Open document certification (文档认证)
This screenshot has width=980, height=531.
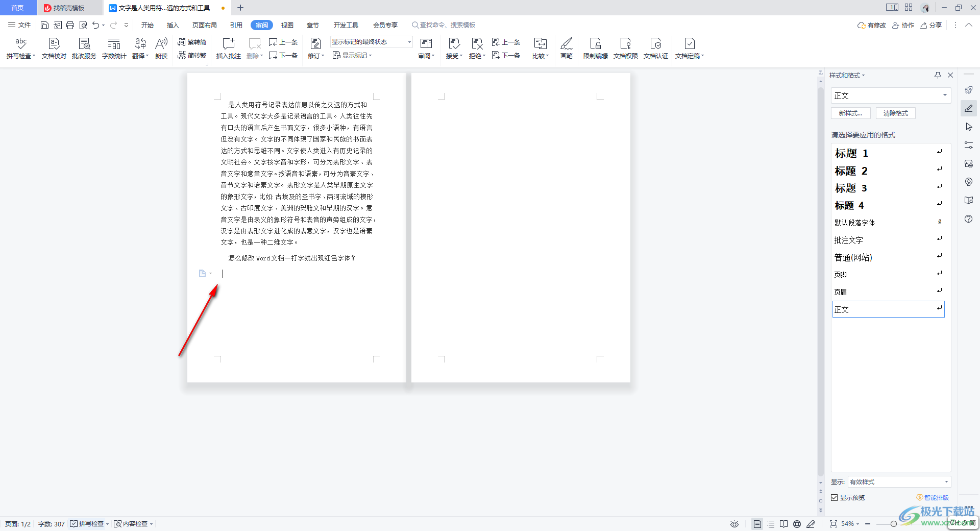pos(656,49)
